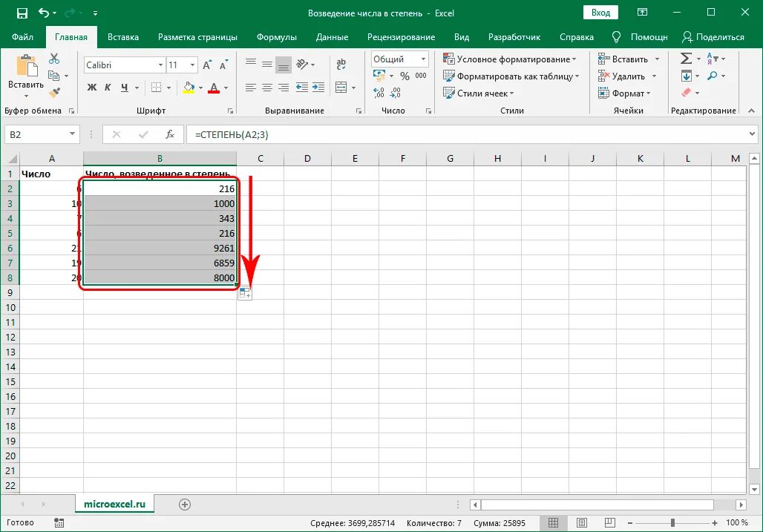
Task: Click Decrease Decimal icon
Action: pos(396,93)
